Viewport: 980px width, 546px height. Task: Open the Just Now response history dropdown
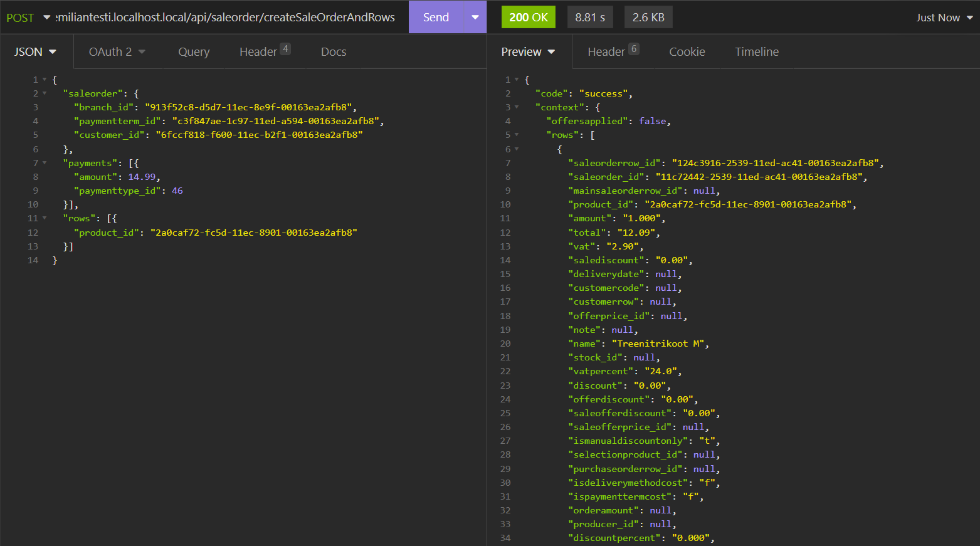tap(944, 18)
